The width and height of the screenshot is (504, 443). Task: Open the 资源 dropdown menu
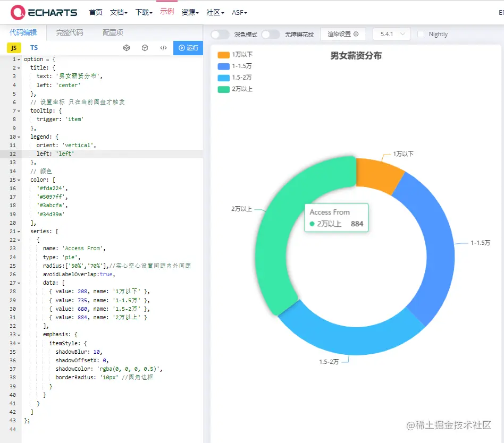coord(190,13)
